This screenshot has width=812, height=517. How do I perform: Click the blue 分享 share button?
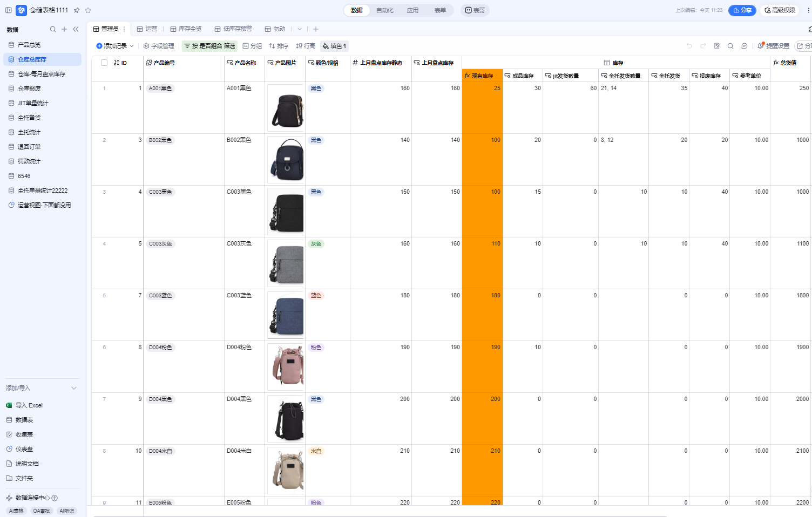pos(742,10)
